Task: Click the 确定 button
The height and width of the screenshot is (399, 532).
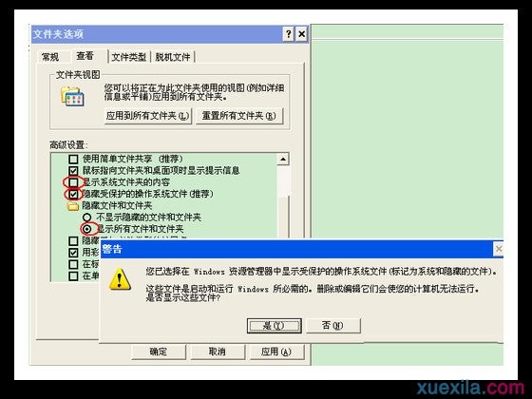Action: pyautogui.click(x=159, y=351)
